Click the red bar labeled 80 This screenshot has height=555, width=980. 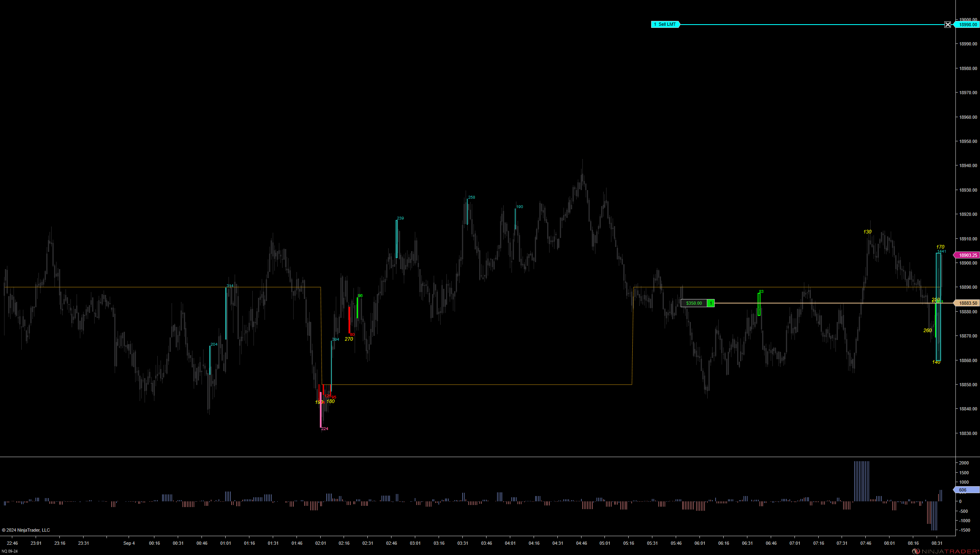point(349,320)
